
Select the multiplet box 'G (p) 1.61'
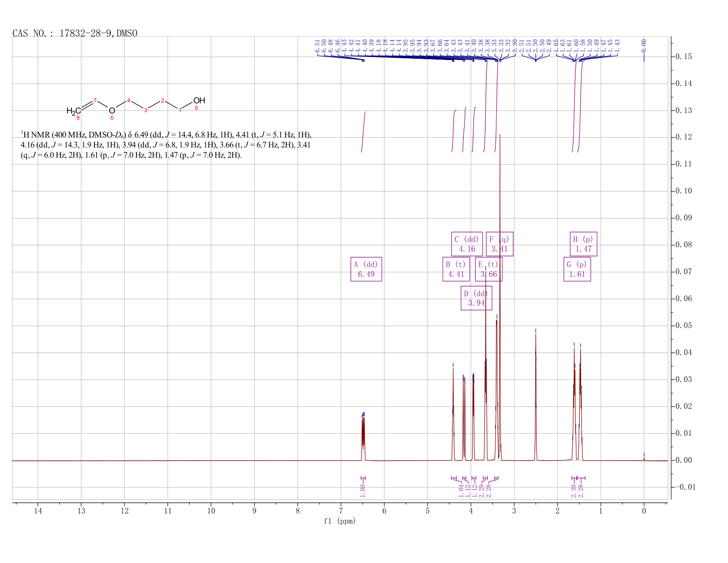[577, 269]
